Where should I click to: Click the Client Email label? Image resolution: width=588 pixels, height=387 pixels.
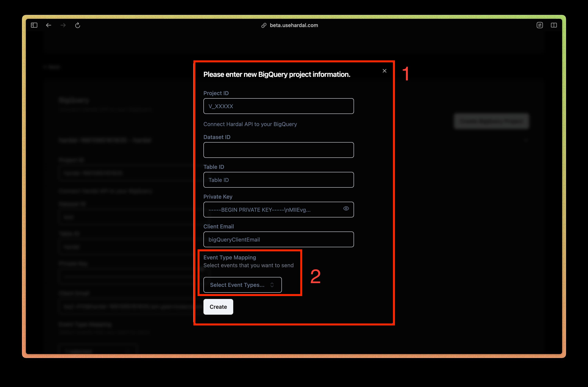point(218,226)
